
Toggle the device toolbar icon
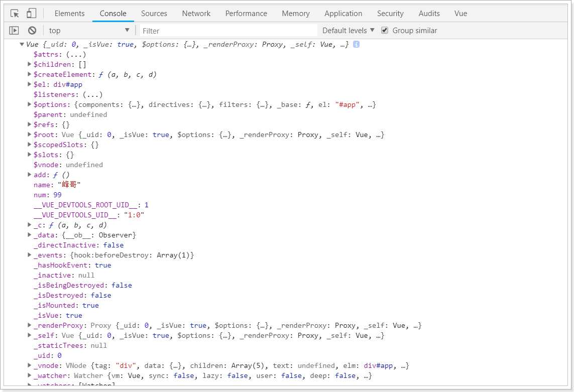coord(32,14)
